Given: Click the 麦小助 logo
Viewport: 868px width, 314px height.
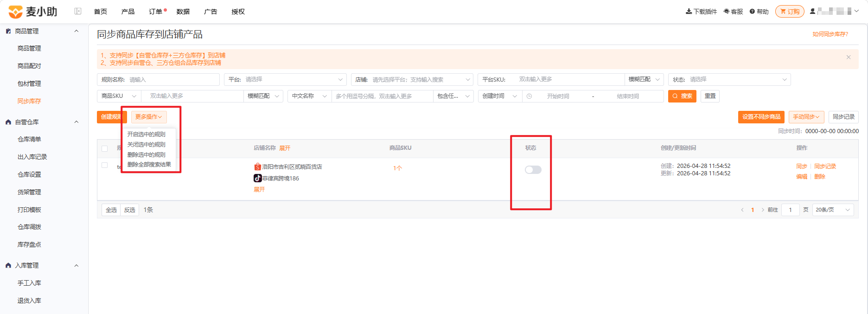Looking at the screenshot, I should point(32,12).
